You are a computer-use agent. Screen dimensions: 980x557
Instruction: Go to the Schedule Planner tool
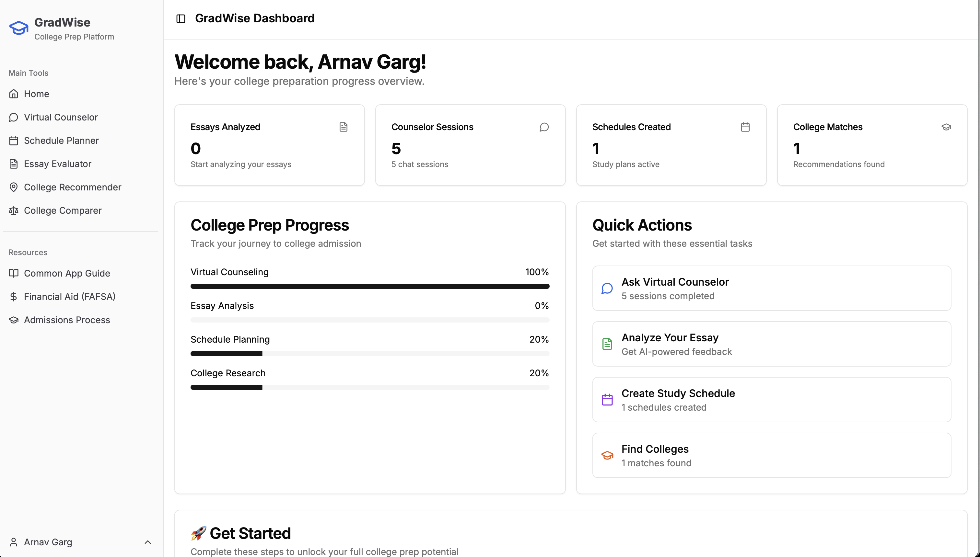pyautogui.click(x=61, y=141)
